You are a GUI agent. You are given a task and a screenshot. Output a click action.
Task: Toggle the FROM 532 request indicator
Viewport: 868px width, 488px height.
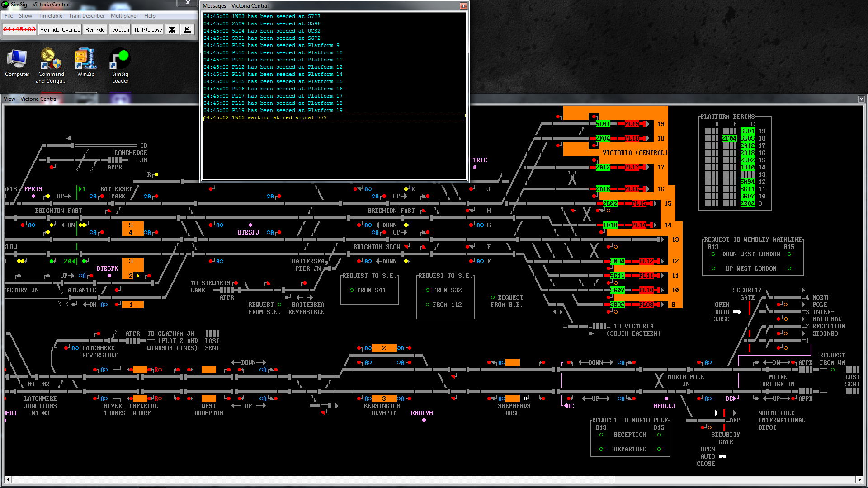click(428, 290)
